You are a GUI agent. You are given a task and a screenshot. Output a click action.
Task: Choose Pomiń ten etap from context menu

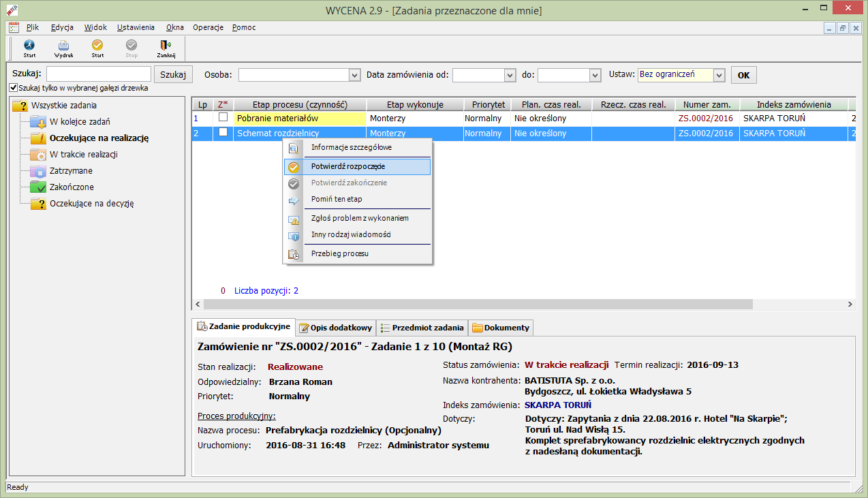[358, 199]
